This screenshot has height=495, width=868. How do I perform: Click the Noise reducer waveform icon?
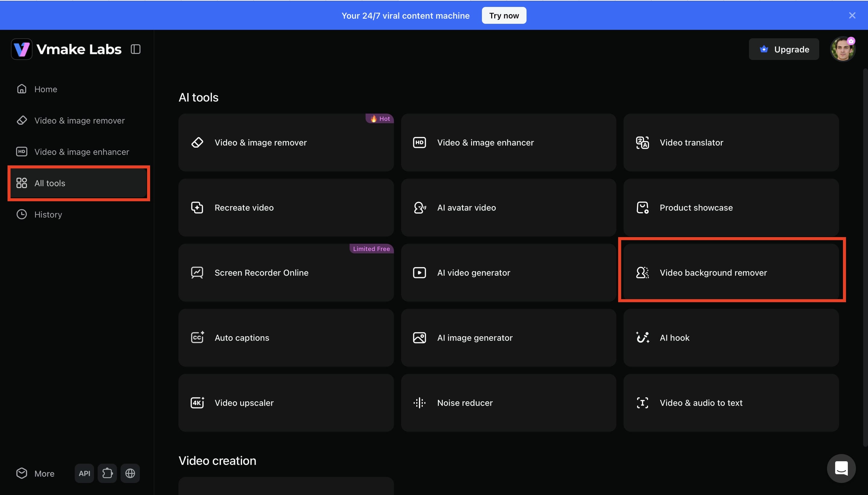point(419,403)
